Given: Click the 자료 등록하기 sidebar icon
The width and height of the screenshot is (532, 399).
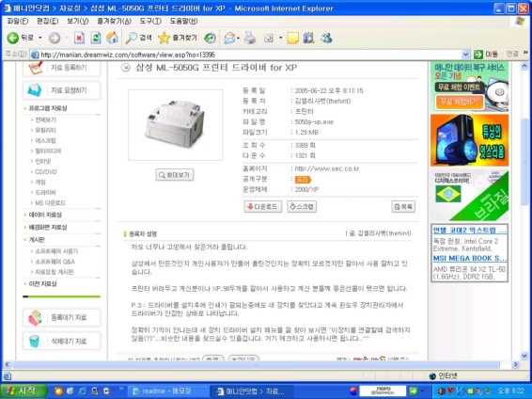Looking at the screenshot, I should [35, 68].
